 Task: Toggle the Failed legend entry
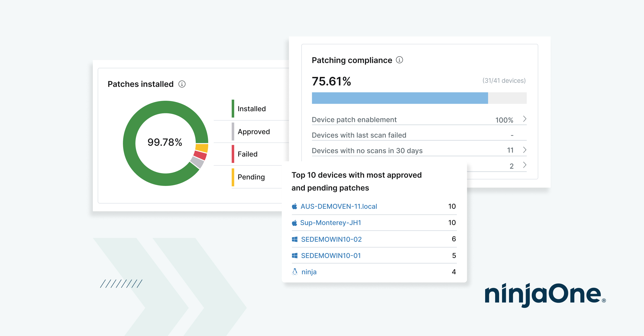pyautogui.click(x=247, y=154)
